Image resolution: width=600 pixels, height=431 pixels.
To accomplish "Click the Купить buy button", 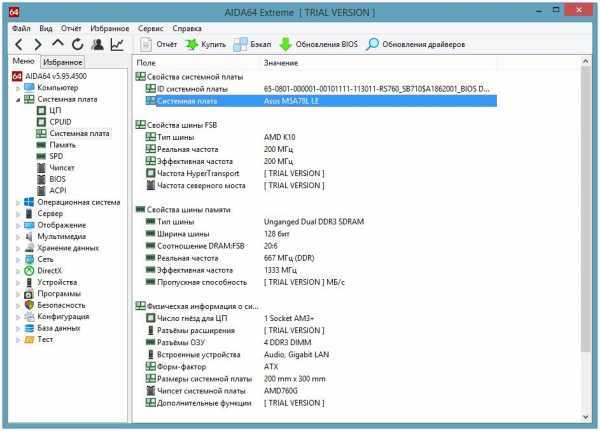I will tap(205, 44).
